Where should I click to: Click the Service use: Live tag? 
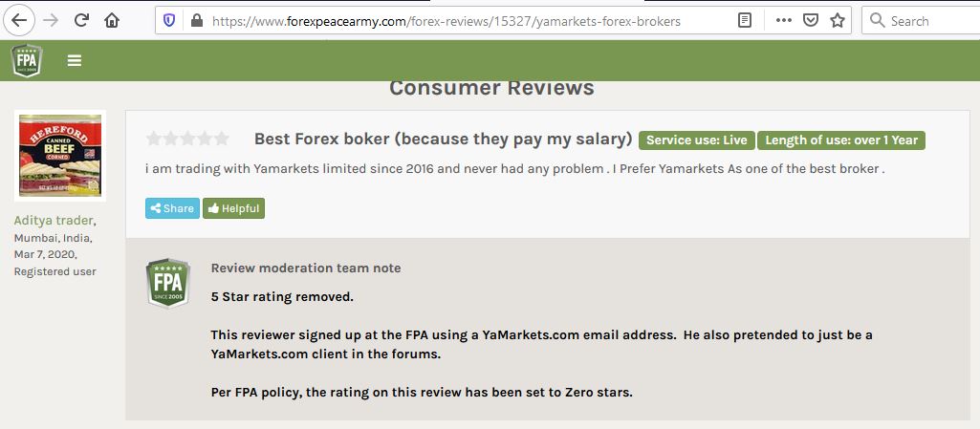[x=697, y=140]
